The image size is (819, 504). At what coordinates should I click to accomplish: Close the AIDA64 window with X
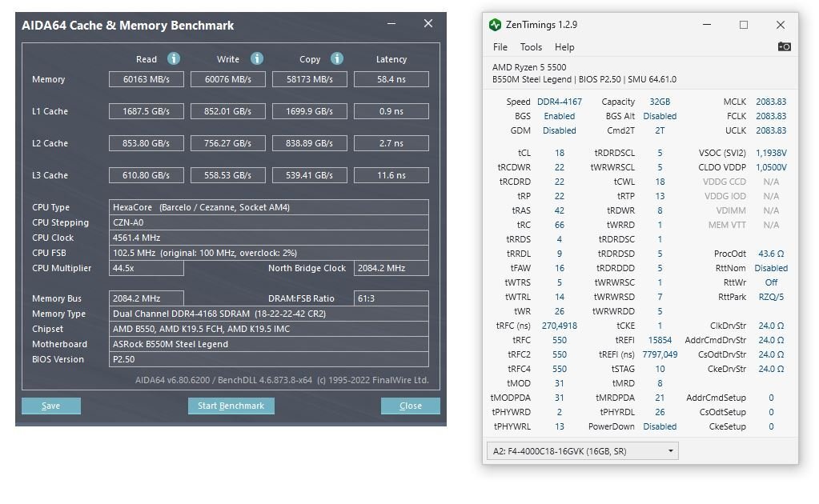click(x=428, y=23)
